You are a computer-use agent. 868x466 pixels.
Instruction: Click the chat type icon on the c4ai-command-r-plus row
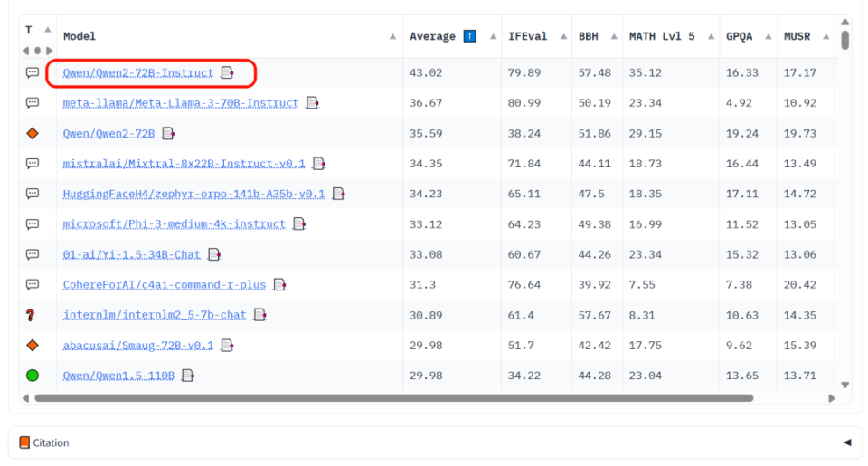pyautogui.click(x=33, y=285)
